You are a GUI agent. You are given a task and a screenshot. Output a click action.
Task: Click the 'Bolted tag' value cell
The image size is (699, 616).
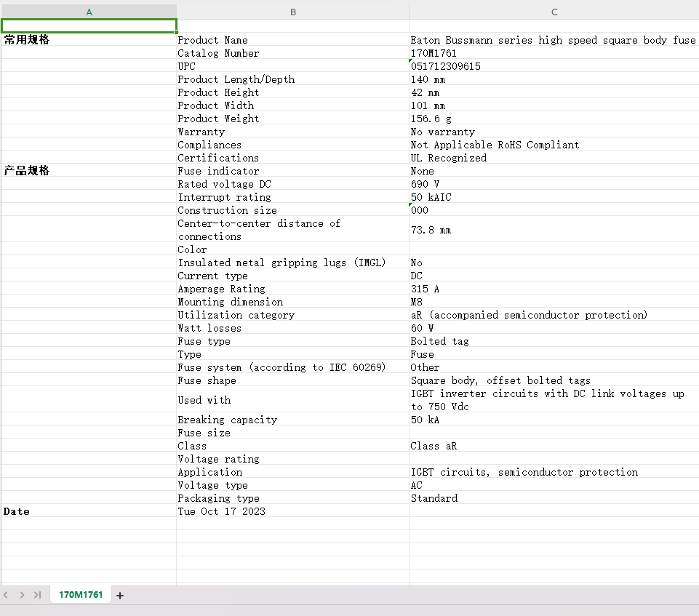pos(554,341)
